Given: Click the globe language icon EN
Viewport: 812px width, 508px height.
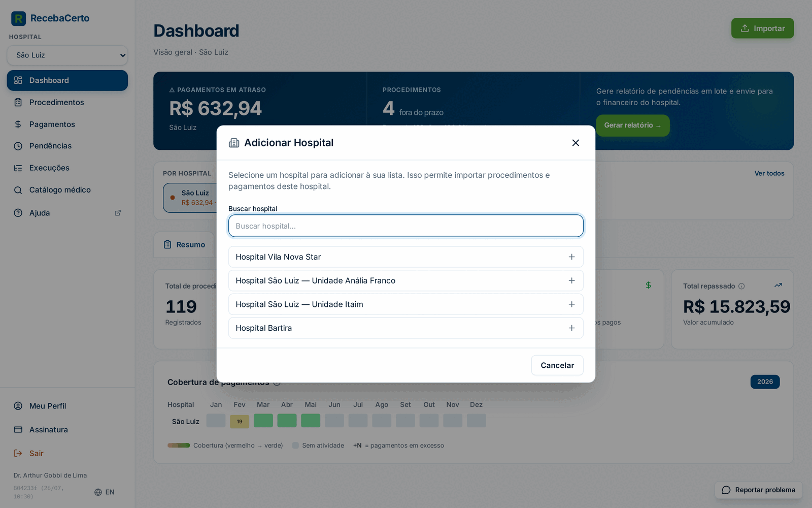Looking at the screenshot, I should click(x=98, y=492).
